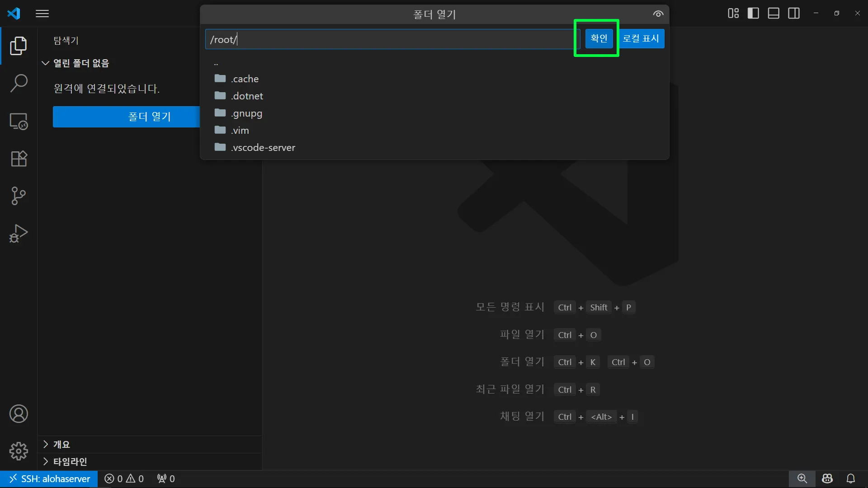Open the Source Control icon

coord(19,196)
